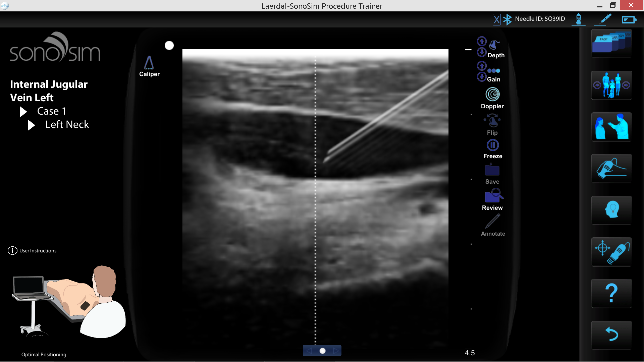Flip the ultrasound image
This screenshot has width=644, height=362.
pos(492,122)
